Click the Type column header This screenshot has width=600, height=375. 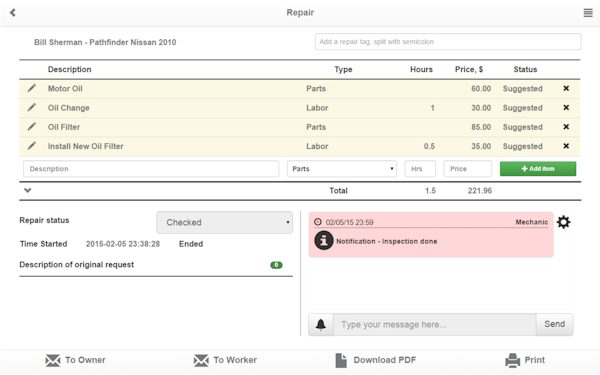[x=343, y=69]
